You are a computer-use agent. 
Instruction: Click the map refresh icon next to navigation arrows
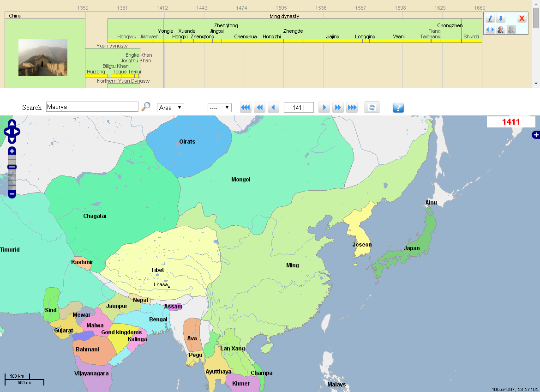372,107
